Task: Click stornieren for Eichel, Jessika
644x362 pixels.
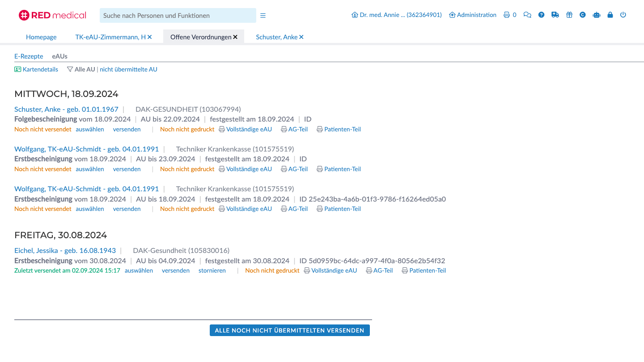Action: 212,270
